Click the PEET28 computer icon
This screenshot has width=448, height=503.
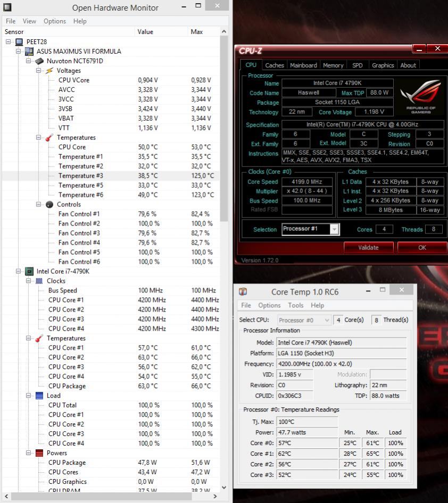click(19, 42)
